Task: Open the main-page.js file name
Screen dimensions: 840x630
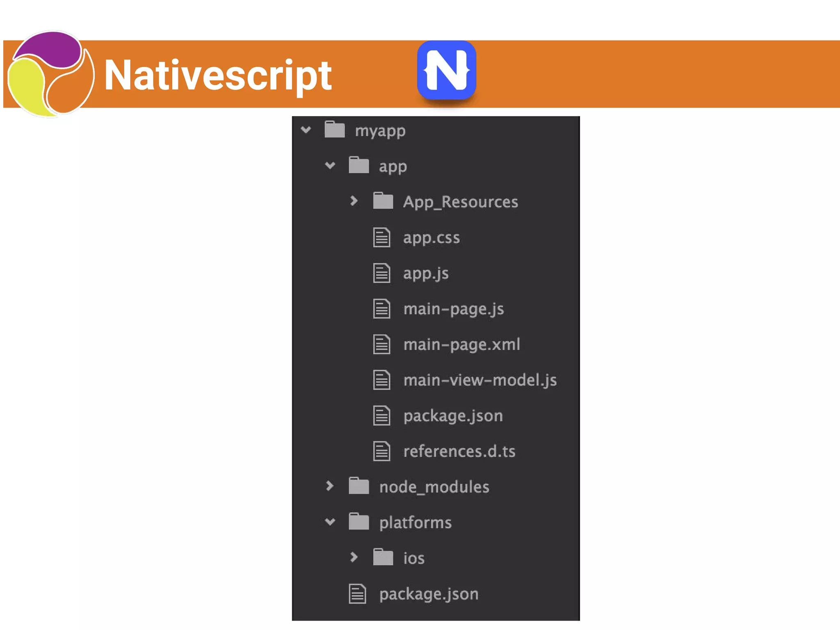Action: tap(454, 309)
